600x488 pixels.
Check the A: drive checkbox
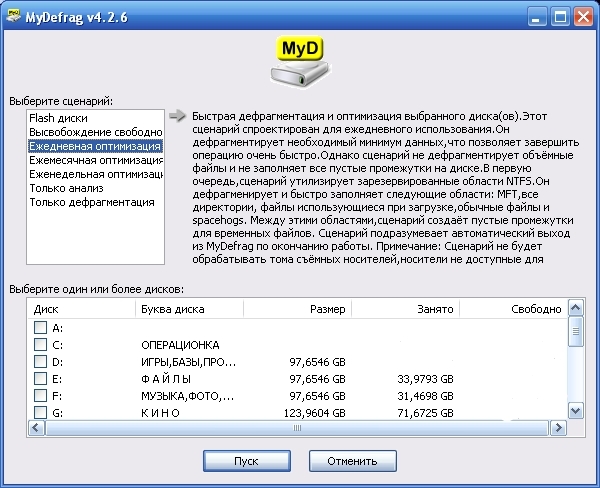pos(40,328)
